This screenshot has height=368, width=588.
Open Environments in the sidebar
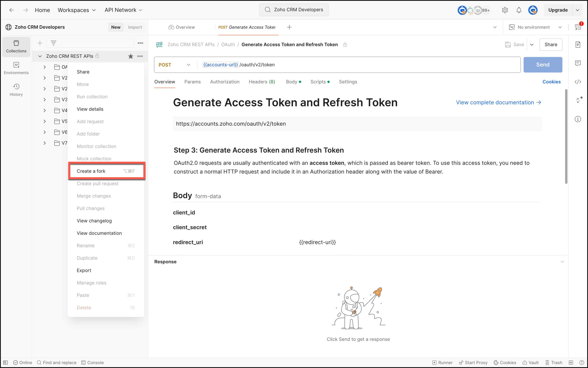click(x=16, y=68)
